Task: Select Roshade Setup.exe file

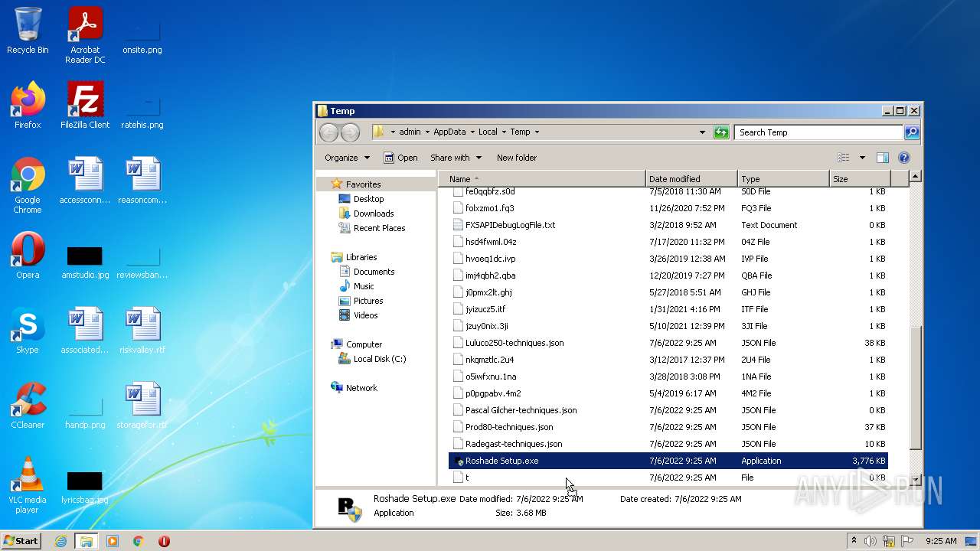Action: pos(668,461)
